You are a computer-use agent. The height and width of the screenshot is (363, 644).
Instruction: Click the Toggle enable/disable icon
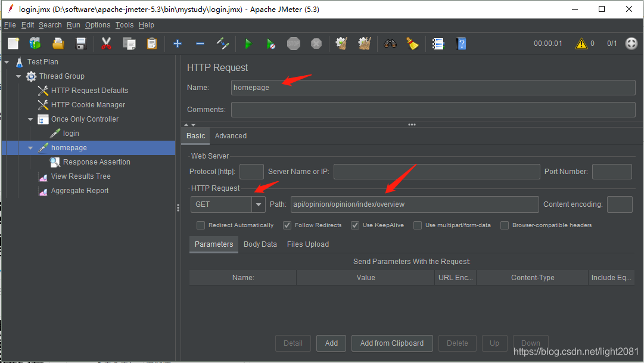pos(223,44)
